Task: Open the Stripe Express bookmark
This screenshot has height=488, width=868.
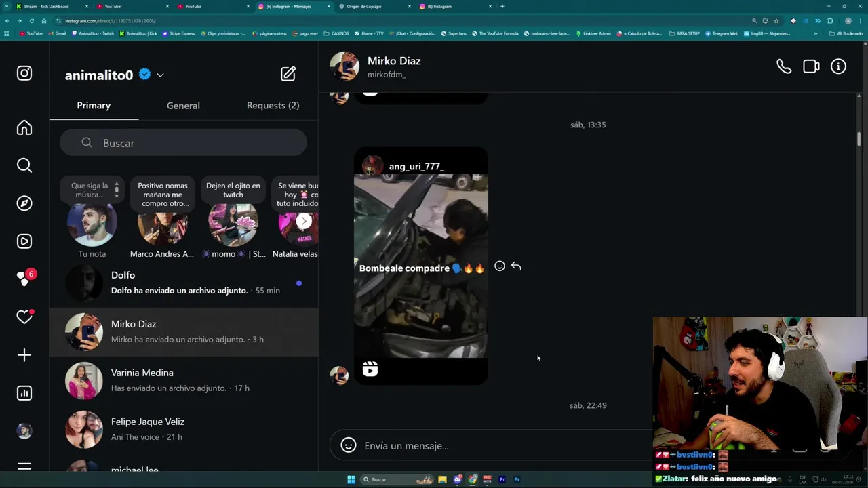Action: tap(178, 33)
